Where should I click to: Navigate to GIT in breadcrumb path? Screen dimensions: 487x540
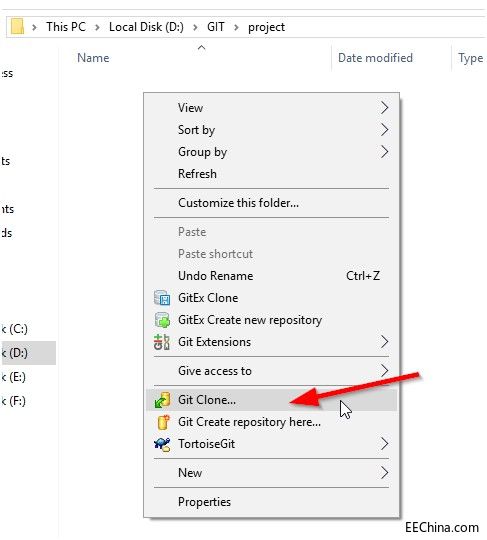click(216, 27)
